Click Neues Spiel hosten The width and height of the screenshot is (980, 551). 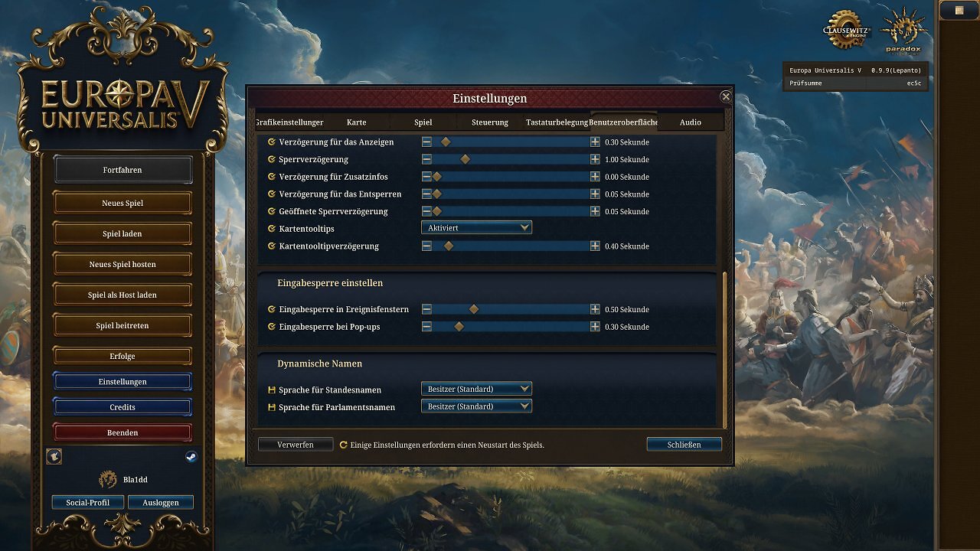click(122, 265)
